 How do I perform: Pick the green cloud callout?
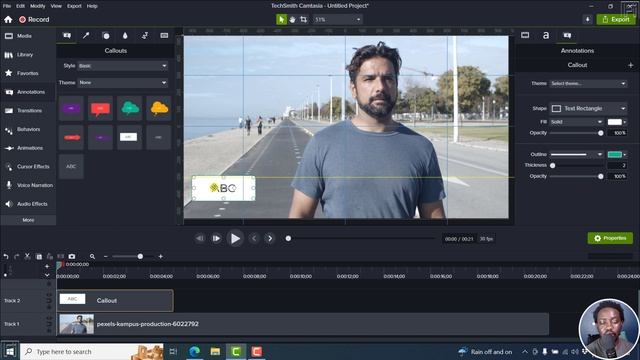(129, 108)
